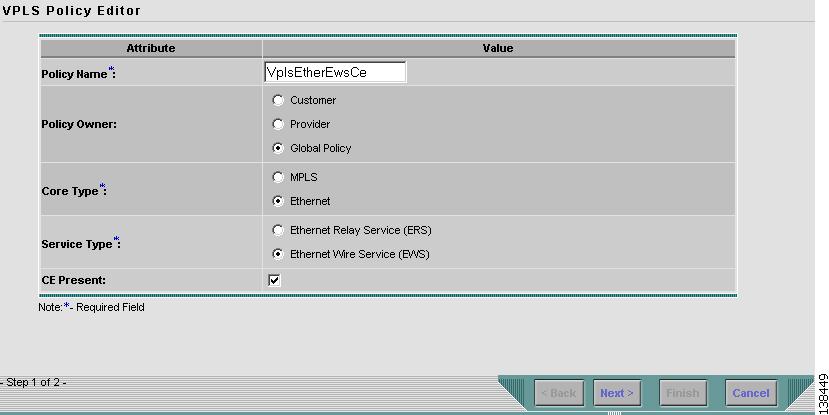Image resolution: width=829 pixels, height=415 pixels.
Task: Select Ethernet Relay Service (ERS) option
Action: point(278,230)
